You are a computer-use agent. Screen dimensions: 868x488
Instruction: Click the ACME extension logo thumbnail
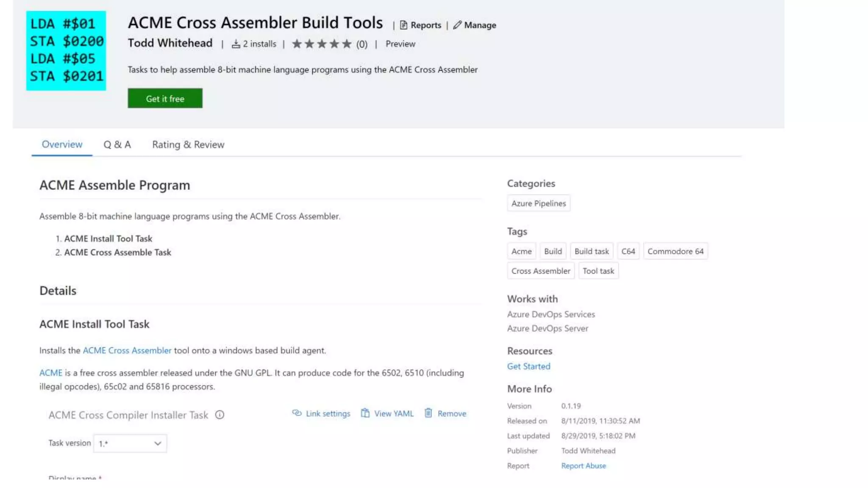point(66,50)
